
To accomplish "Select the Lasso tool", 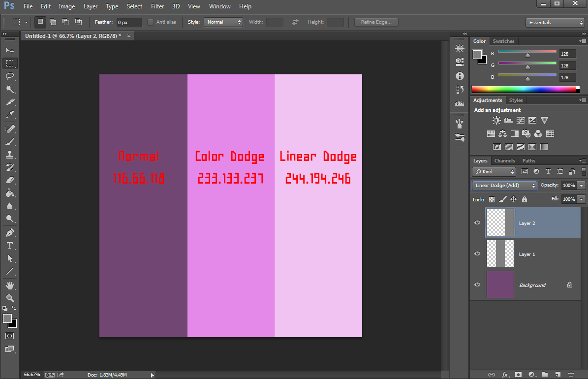I will [x=10, y=76].
